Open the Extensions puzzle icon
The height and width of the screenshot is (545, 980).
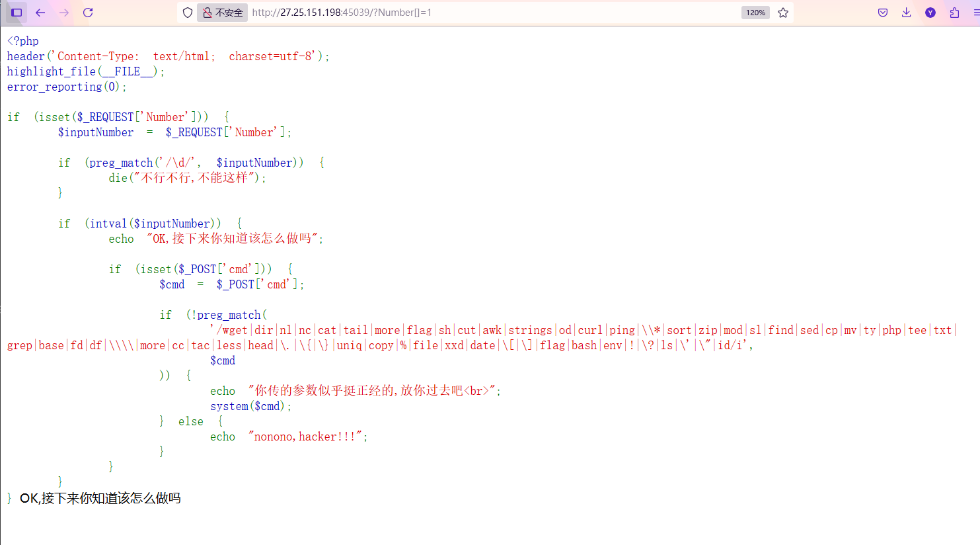(954, 13)
